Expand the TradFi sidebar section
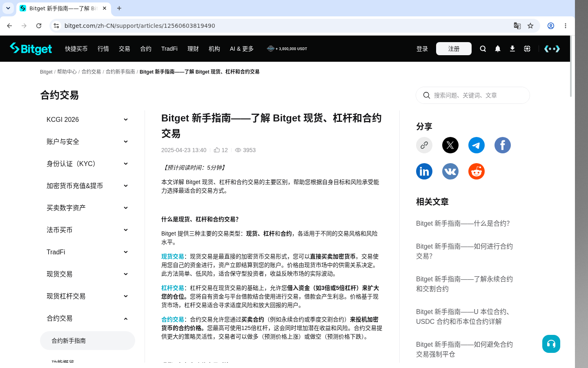588x368 pixels. pos(87,252)
